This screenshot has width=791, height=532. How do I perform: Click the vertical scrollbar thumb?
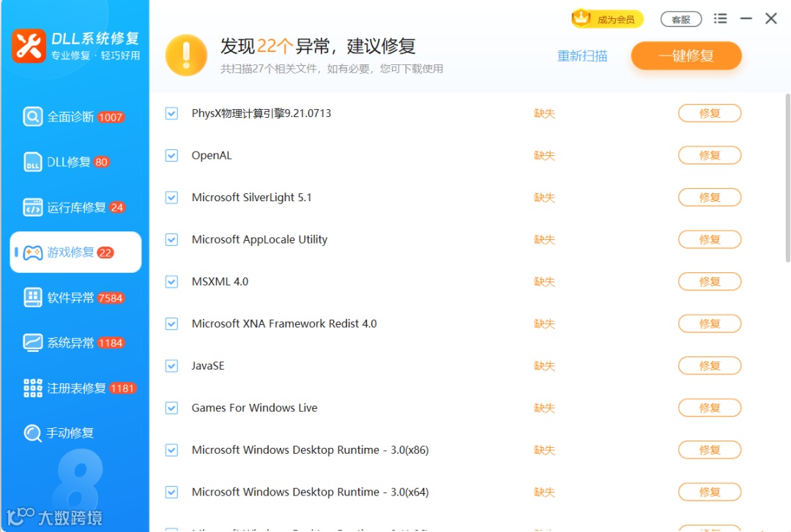(787, 178)
